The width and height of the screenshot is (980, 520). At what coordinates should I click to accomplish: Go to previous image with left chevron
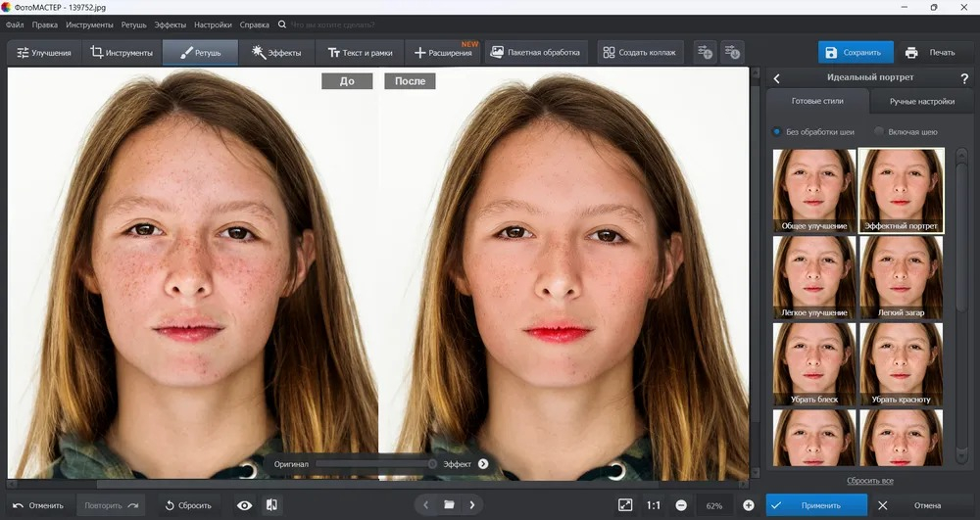coord(425,505)
